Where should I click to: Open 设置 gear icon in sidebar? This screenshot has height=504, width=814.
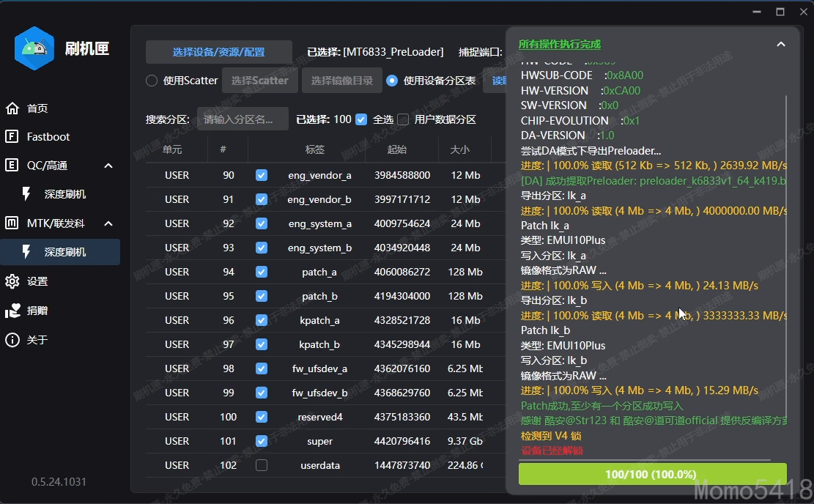[x=12, y=281]
